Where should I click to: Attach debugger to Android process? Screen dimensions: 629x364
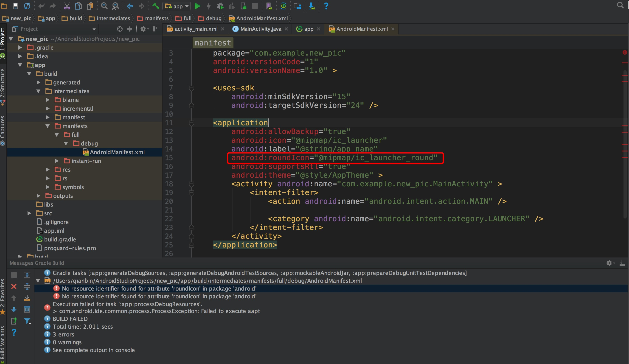click(x=243, y=6)
